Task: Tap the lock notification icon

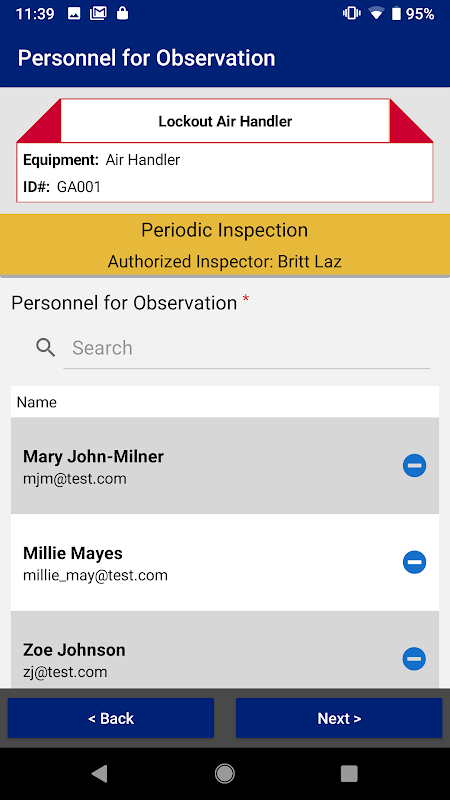Action: point(122,14)
